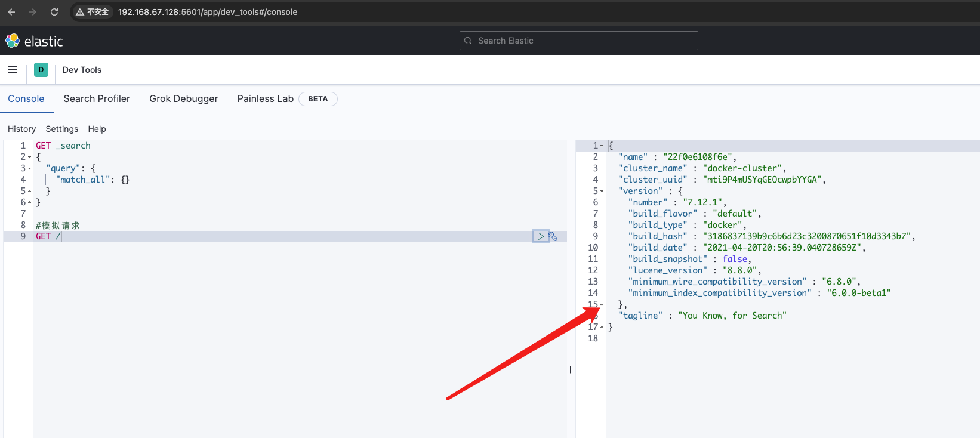
Task: Click the GET _search request line
Action: 63,146
